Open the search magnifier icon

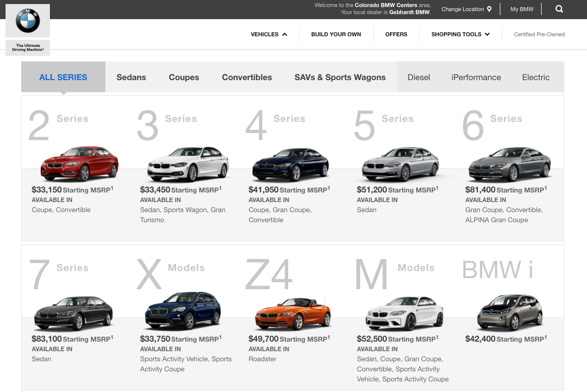click(559, 9)
